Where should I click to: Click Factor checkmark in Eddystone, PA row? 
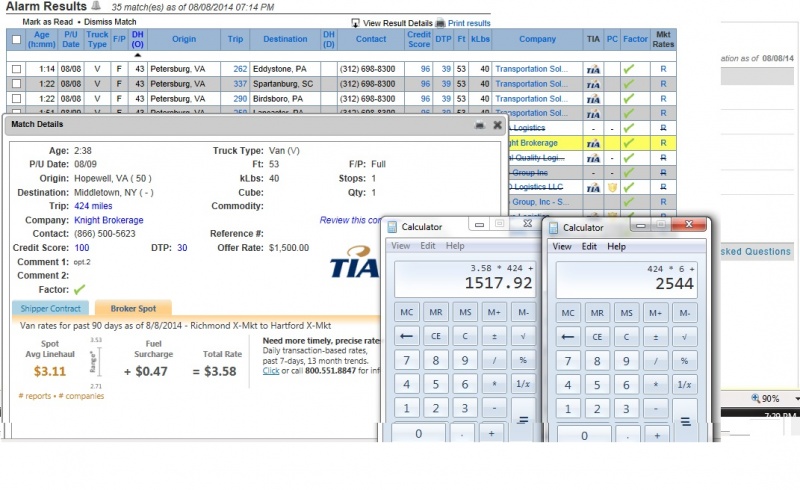(x=629, y=69)
